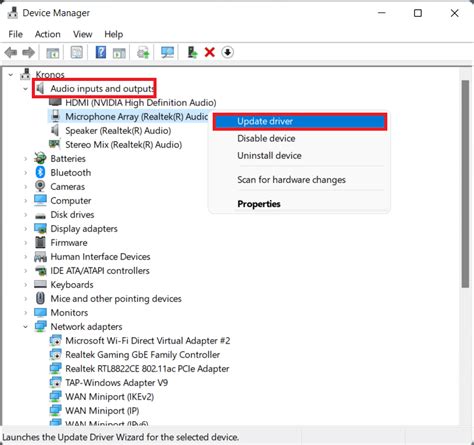This screenshot has height=445, width=474.
Task: Click the Back arrow toolbar icon
Action: pos(11,52)
